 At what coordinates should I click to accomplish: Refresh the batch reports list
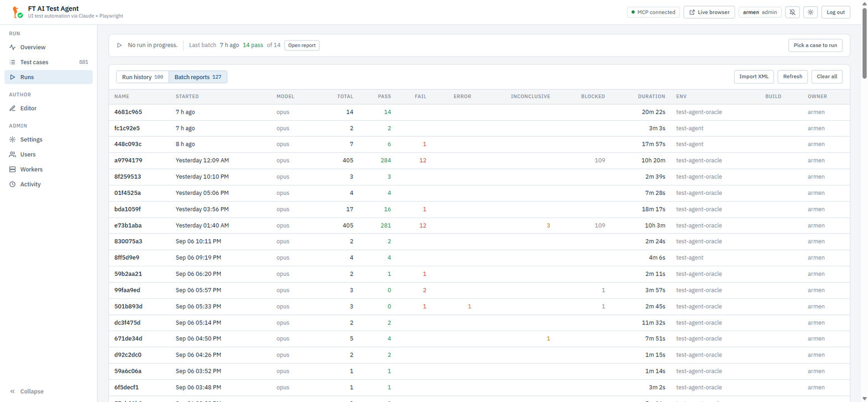[793, 77]
